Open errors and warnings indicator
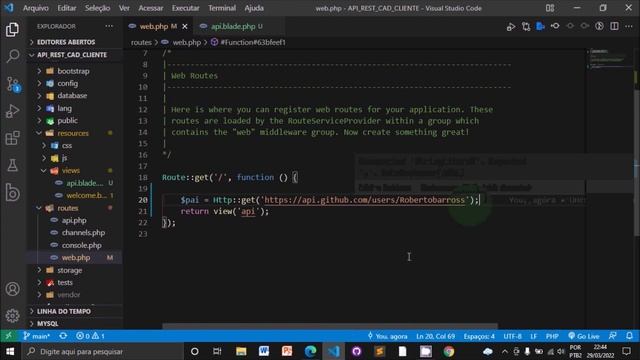 (90, 336)
